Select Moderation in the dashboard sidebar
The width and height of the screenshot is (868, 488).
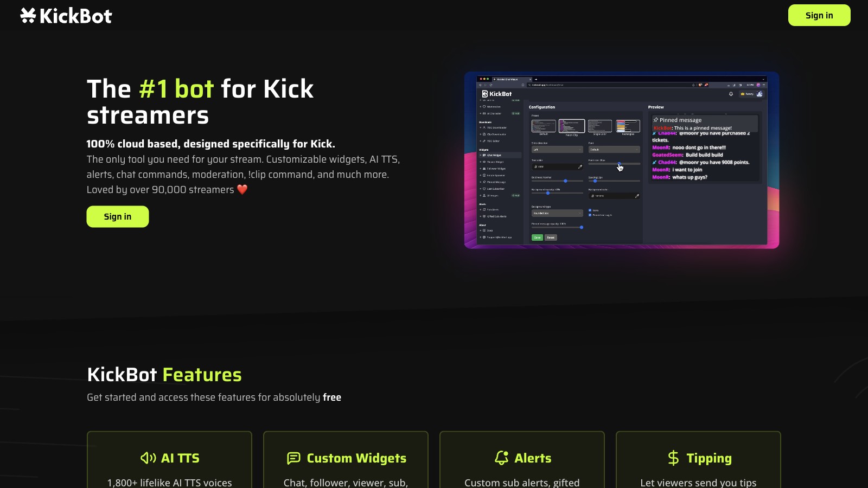(x=492, y=107)
